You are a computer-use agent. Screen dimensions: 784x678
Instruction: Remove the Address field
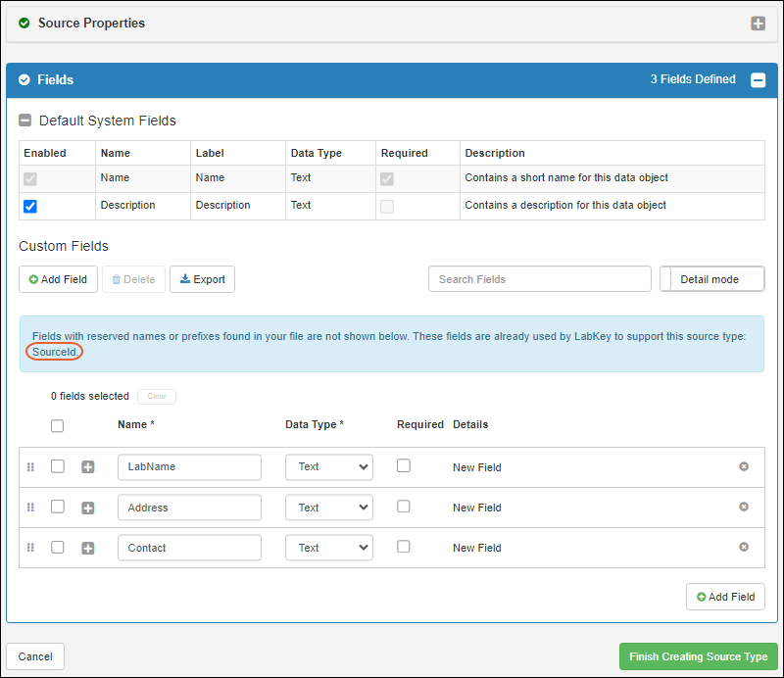coord(744,507)
